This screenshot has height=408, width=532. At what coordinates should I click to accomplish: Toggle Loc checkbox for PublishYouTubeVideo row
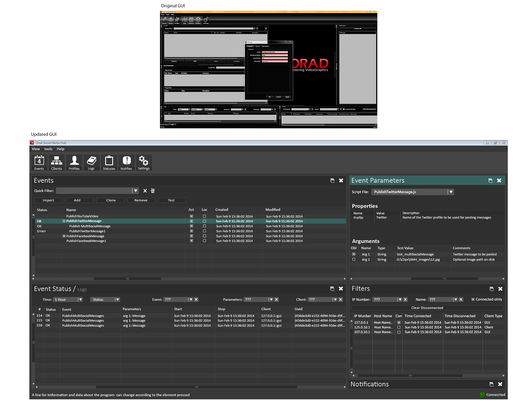click(204, 216)
